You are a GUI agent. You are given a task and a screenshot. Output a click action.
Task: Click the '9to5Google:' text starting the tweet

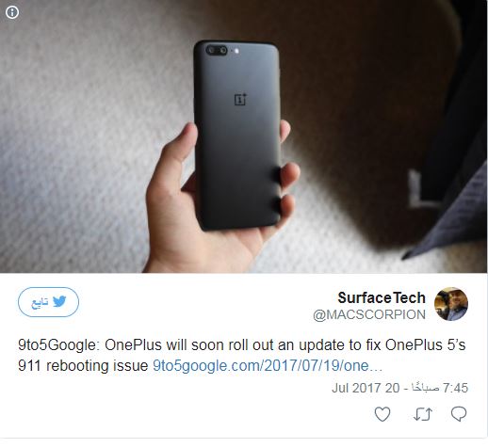point(58,345)
